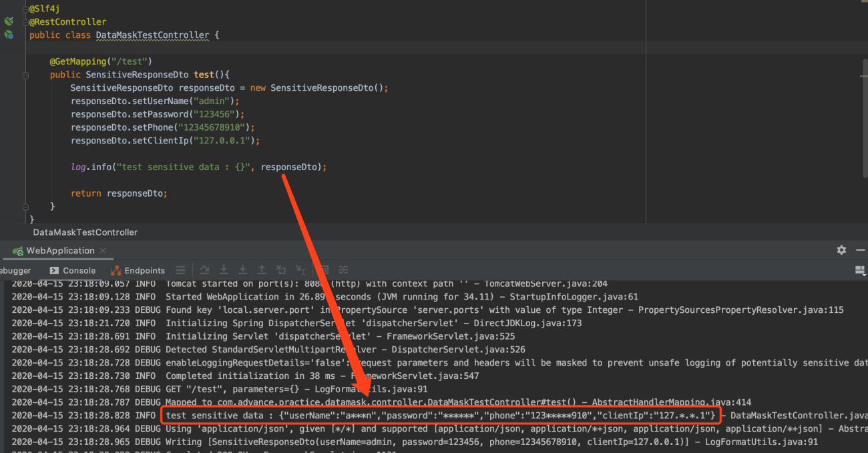Open the debug panel settings gear
This screenshot has width=868, height=453.
point(841,250)
